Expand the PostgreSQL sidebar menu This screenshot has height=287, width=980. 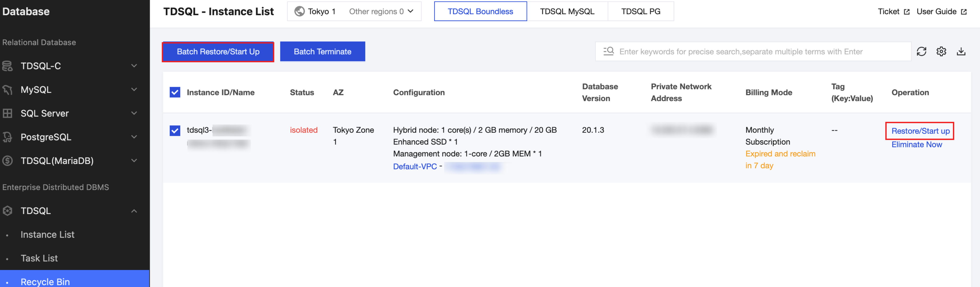tap(134, 137)
